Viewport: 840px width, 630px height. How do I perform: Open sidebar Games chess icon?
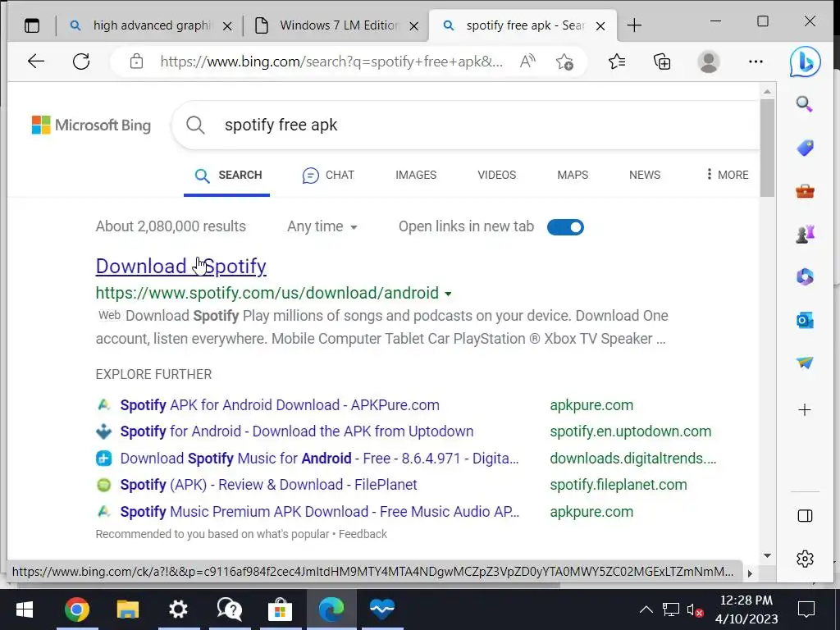(805, 234)
